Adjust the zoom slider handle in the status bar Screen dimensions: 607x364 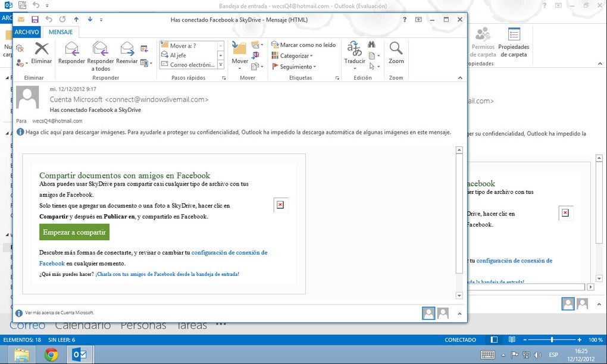point(552,340)
